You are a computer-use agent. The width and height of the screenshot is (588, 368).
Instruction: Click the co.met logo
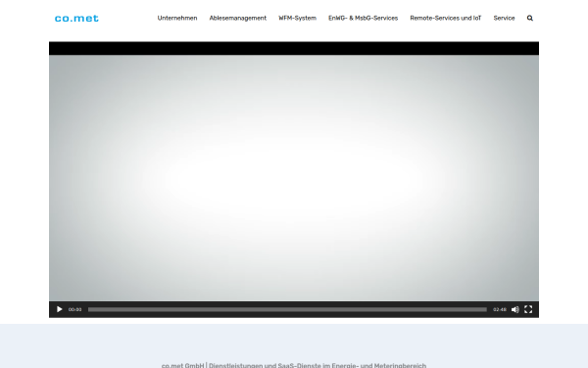[76, 18]
